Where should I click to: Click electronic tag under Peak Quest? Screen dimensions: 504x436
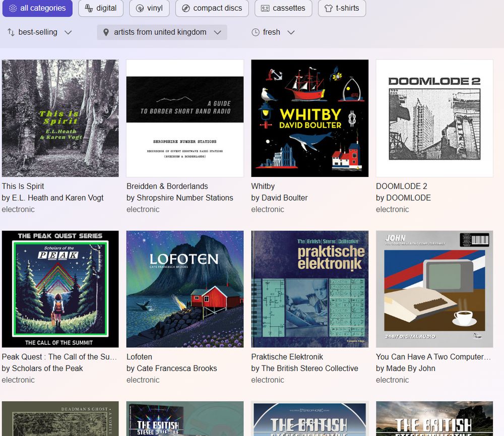pos(18,380)
